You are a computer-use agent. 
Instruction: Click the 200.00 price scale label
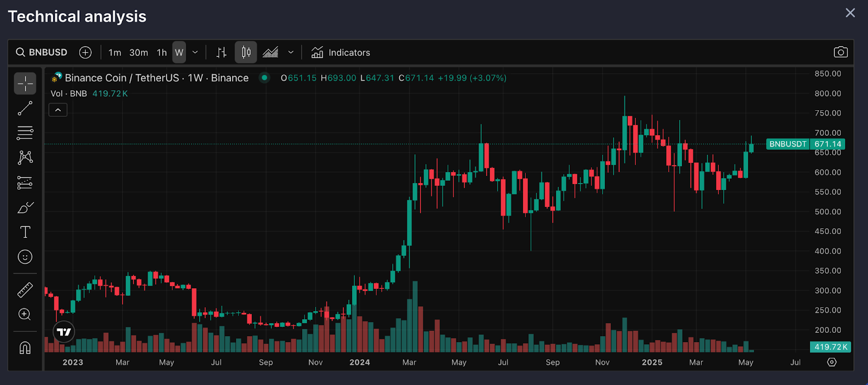tap(828, 330)
